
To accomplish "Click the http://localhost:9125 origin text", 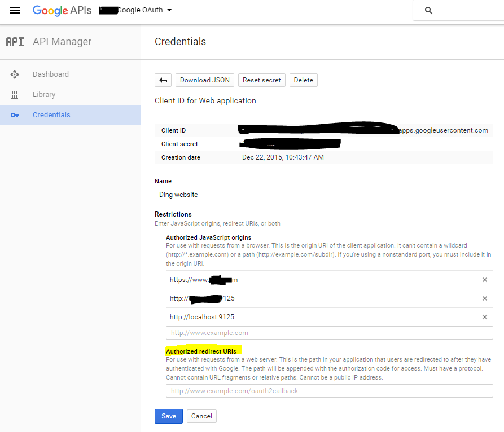I will click(x=202, y=317).
